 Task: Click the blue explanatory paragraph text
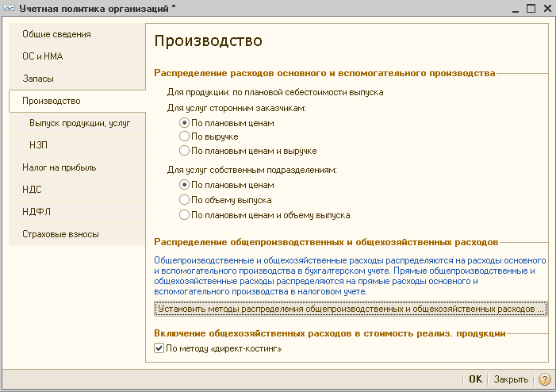point(350,275)
